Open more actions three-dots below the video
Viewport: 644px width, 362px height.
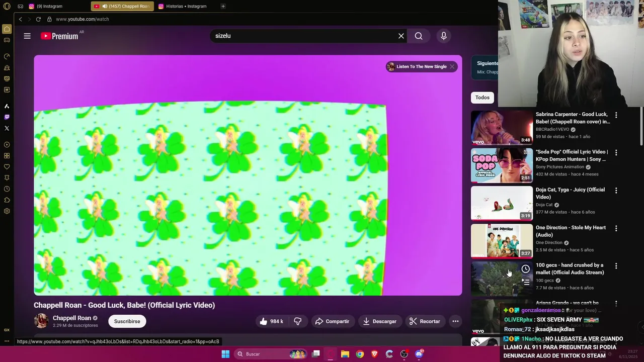[x=455, y=321]
